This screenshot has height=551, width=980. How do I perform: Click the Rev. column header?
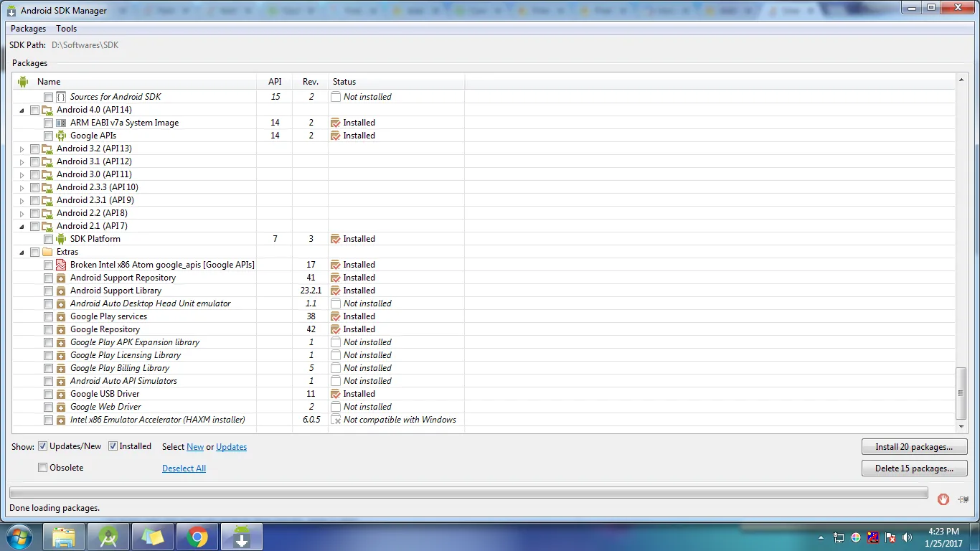point(311,81)
